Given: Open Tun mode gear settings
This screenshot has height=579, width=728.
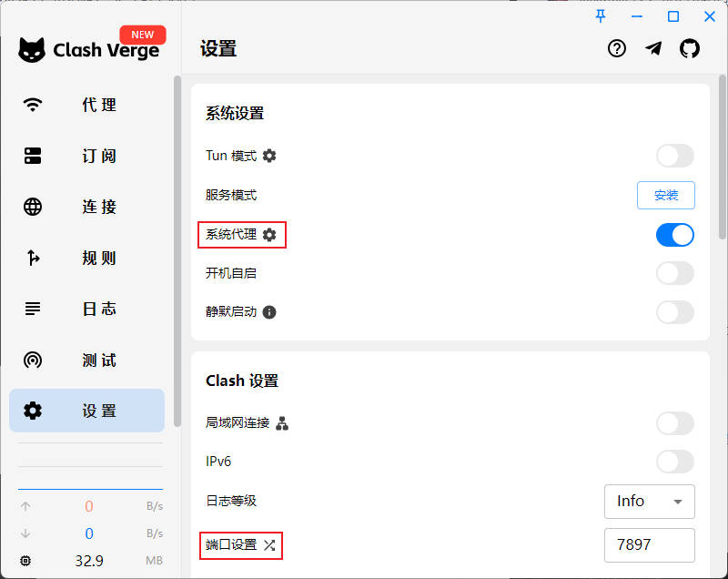Looking at the screenshot, I should click(269, 156).
